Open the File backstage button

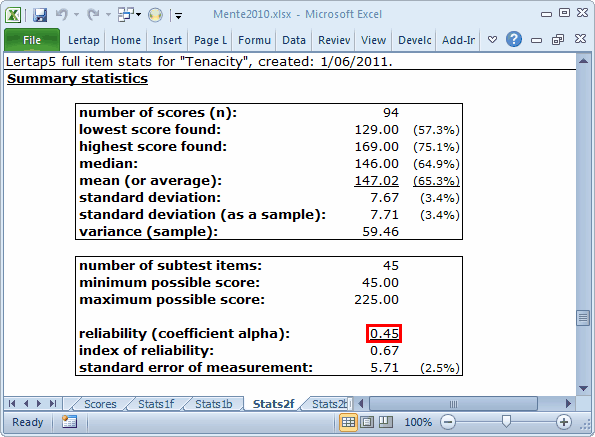32,39
